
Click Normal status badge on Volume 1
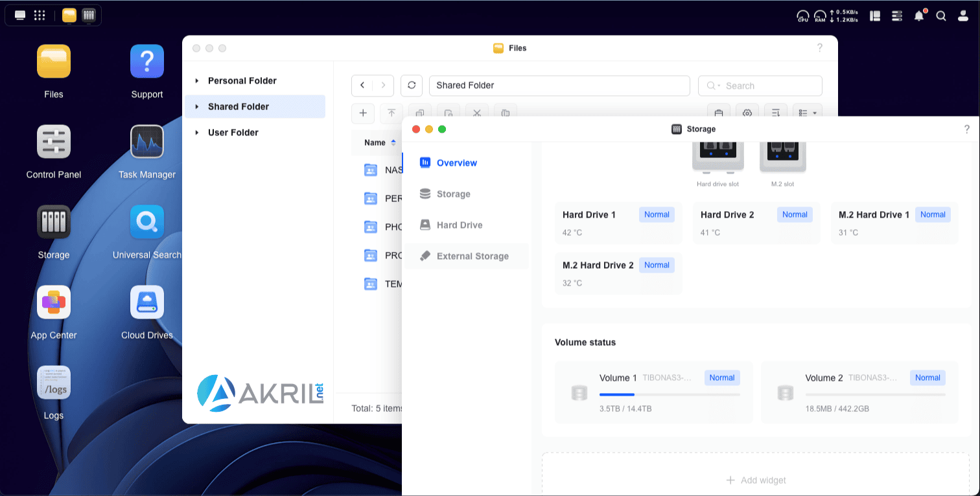(722, 378)
